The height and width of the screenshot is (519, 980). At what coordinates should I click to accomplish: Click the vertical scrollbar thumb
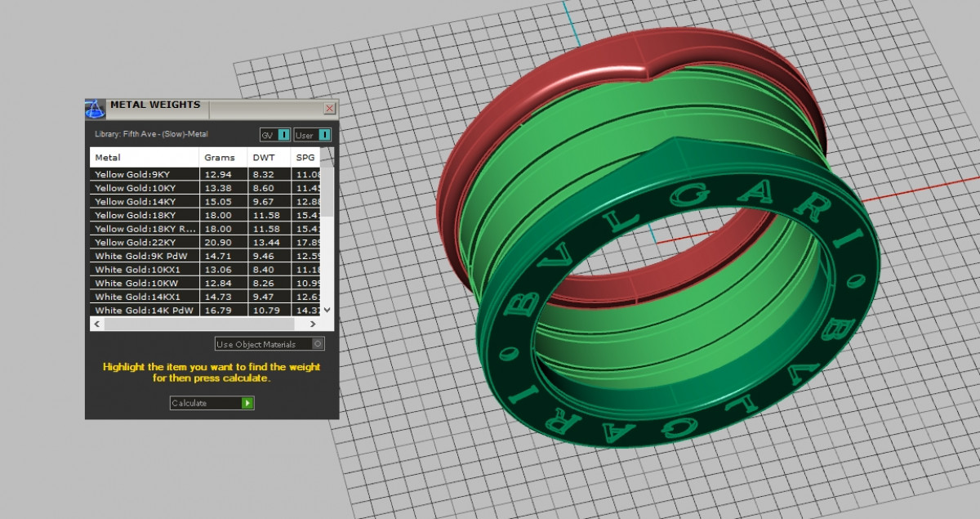[x=327, y=192]
